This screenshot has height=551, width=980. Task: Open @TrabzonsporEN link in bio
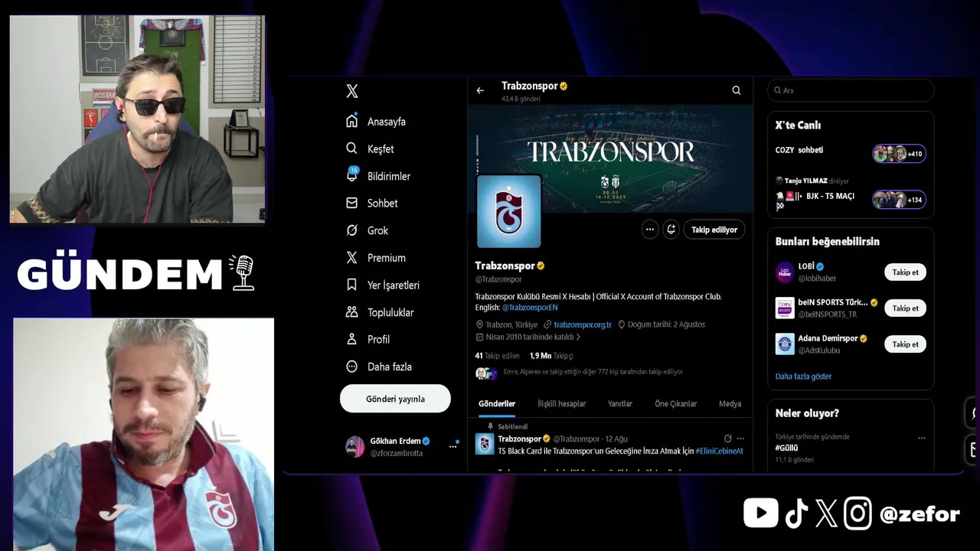pyautogui.click(x=530, y=308)
